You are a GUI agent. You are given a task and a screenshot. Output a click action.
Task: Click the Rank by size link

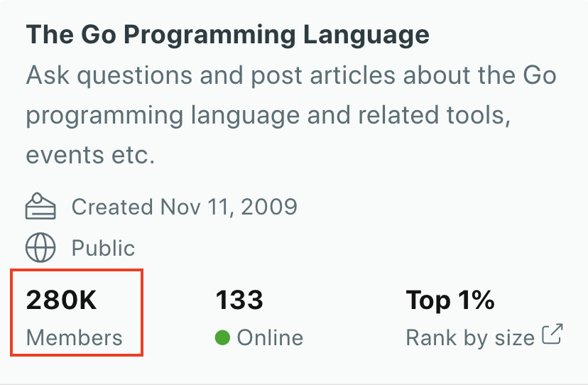pos(469,338)
